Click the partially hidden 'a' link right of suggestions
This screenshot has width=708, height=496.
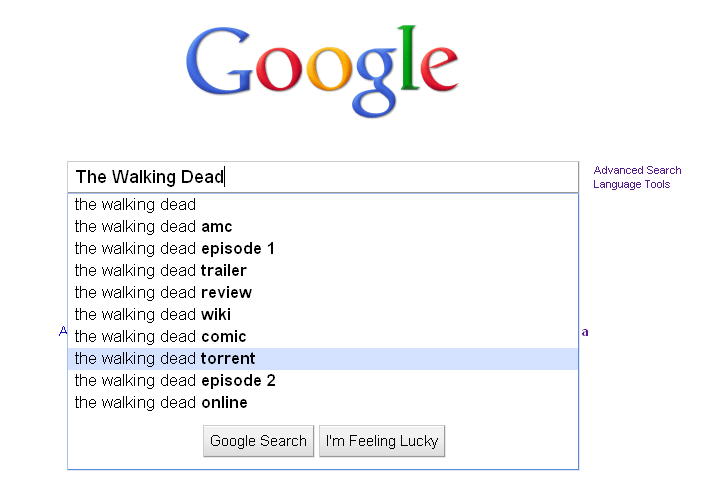(x=585, y=332)
